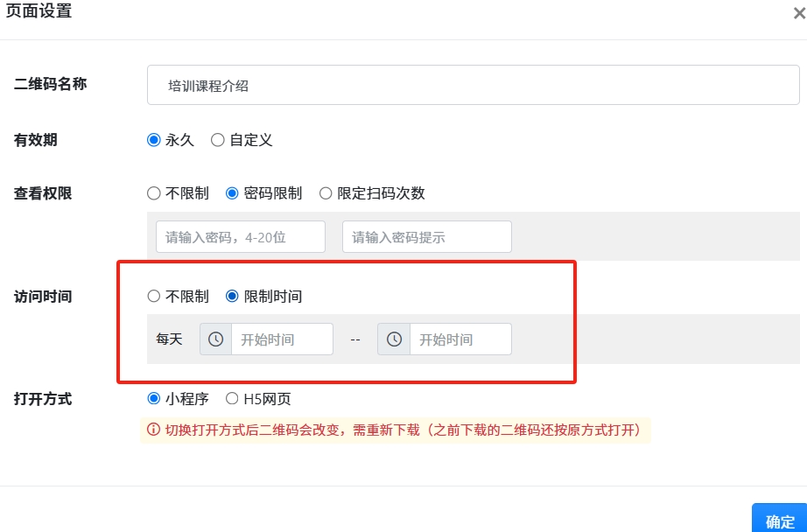Focus the password input (4-20位)
Screen dimensions: 807x532
point(240,237)
